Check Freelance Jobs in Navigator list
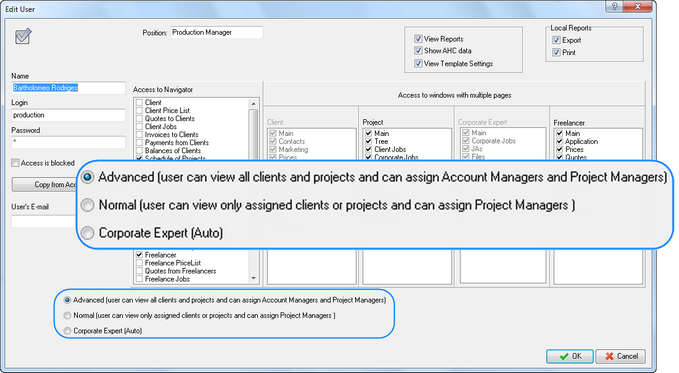 139,279
